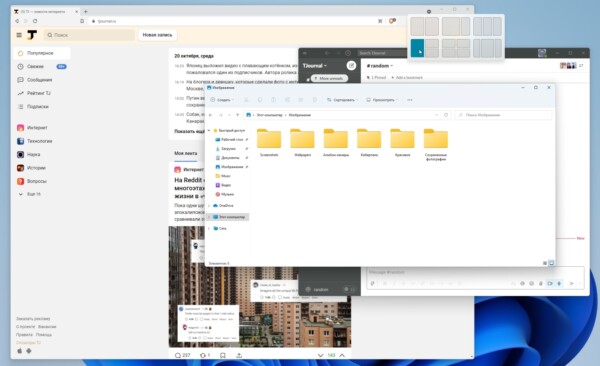Open the three-dots more menu in Explorer

coord(410,100)
